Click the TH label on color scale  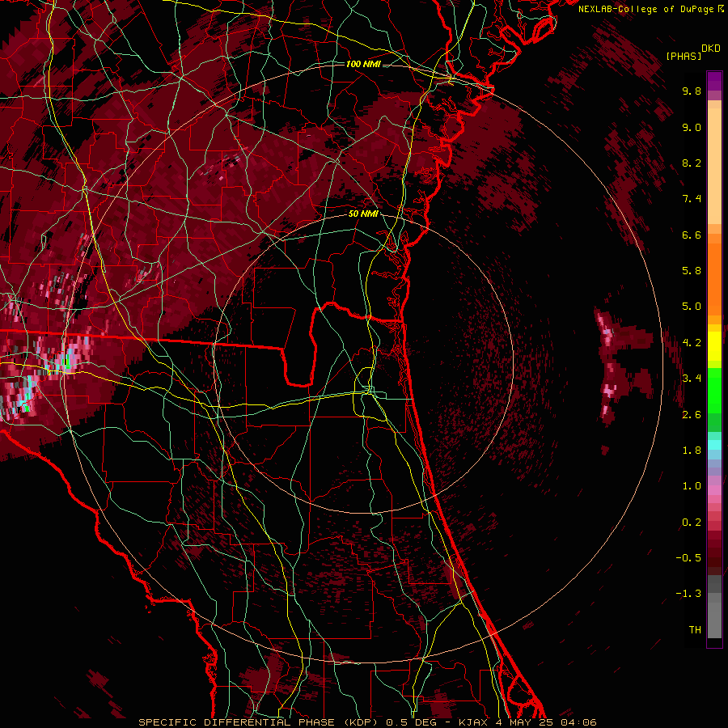click(695, 630)
